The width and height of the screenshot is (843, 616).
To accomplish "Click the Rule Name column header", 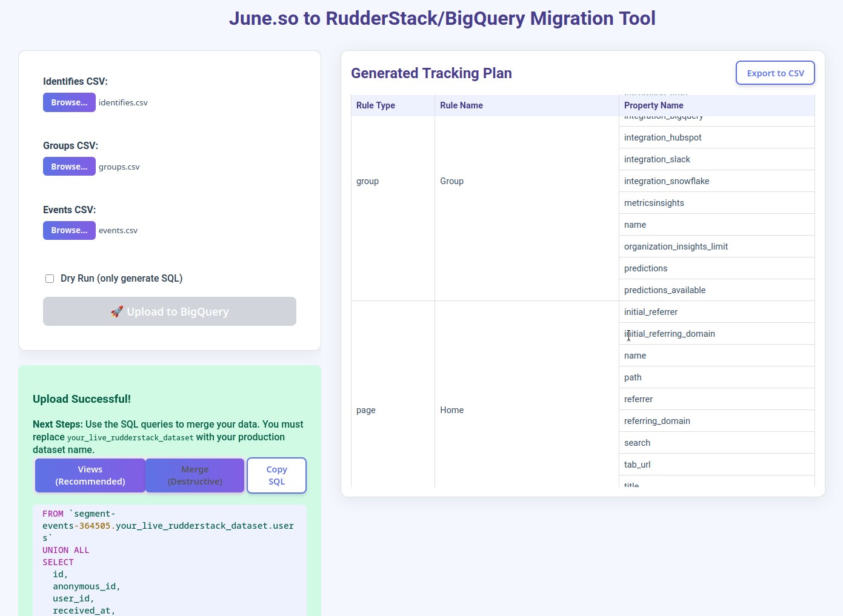I will (x=527, y=105).
